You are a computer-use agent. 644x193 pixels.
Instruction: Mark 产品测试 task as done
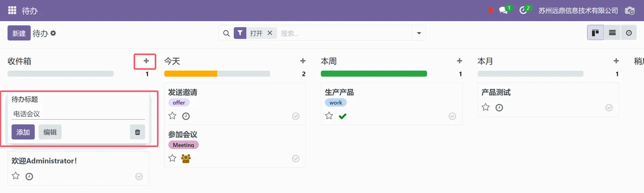609,108
